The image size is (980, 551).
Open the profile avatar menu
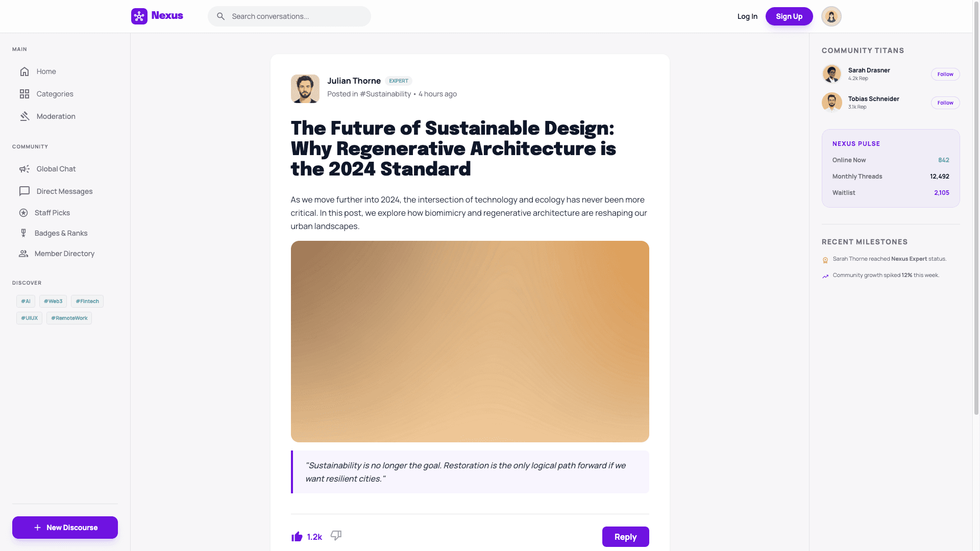[831, 16]
